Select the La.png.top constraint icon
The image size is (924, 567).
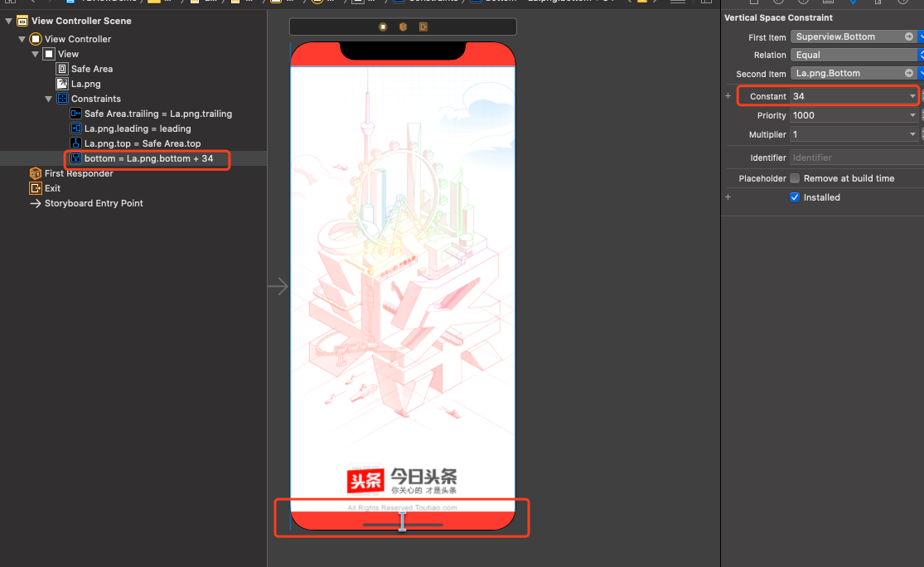click(75, 143)
